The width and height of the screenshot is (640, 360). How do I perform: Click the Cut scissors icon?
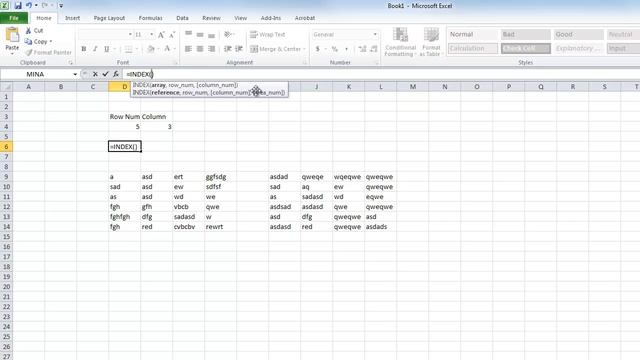[x=28, y=31]
